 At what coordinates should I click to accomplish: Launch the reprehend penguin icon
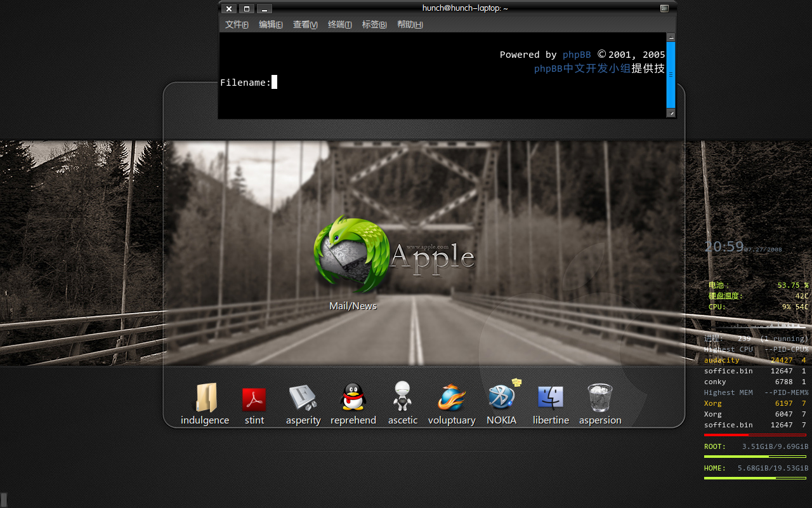353,398
